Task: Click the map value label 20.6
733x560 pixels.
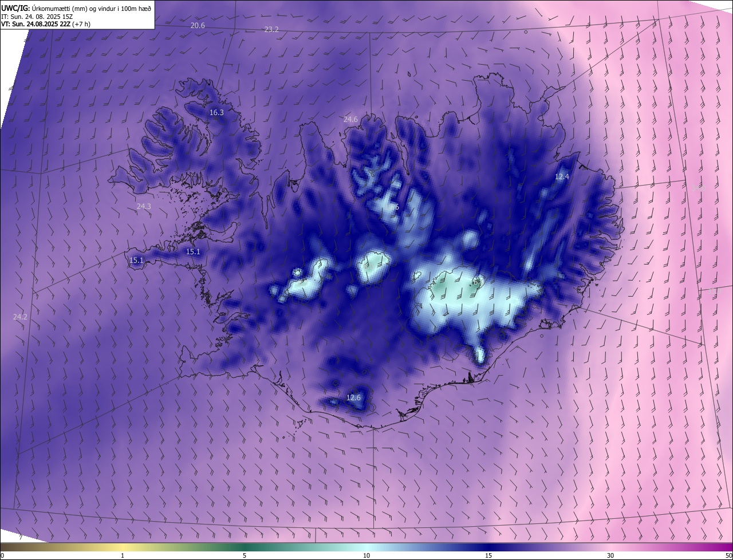Action: [x=198, y=26]
